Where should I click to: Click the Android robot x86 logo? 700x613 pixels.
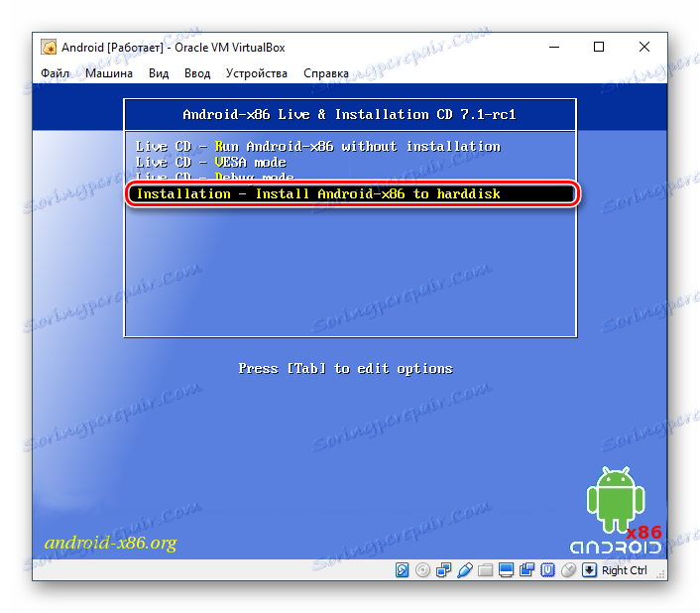[616, 510]
